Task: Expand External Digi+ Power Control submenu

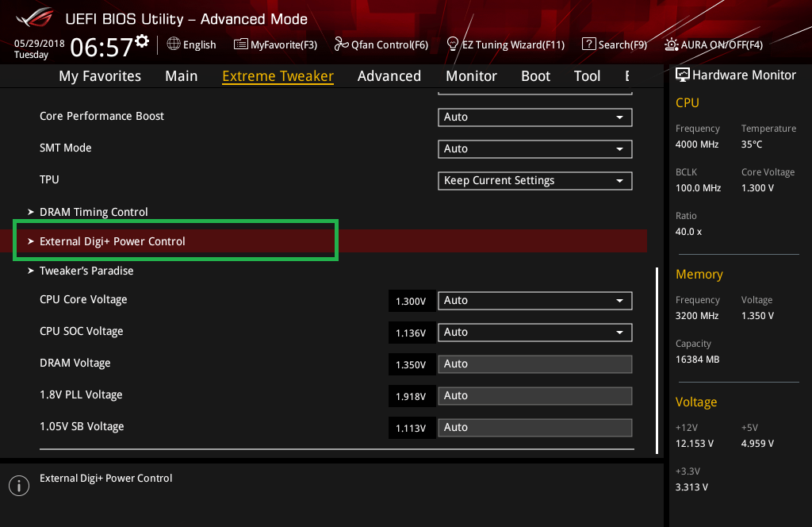Action: (112, 241)
